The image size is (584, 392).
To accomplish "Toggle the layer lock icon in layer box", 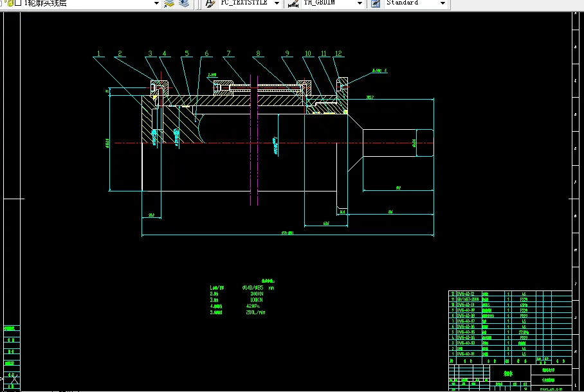I will tap(10, 3).
